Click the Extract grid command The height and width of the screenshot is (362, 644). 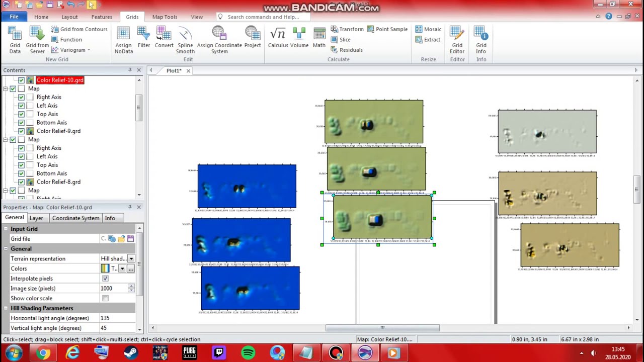tap(428, 40)
